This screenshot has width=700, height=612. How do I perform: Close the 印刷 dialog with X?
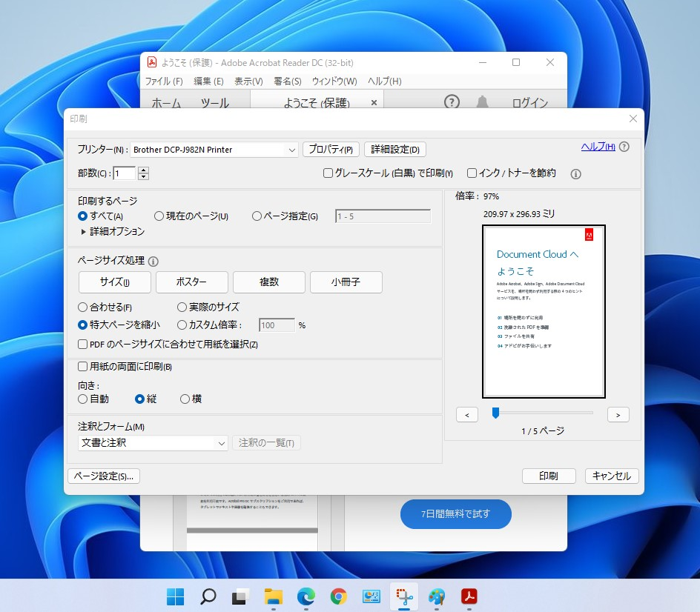coord(633,119)
